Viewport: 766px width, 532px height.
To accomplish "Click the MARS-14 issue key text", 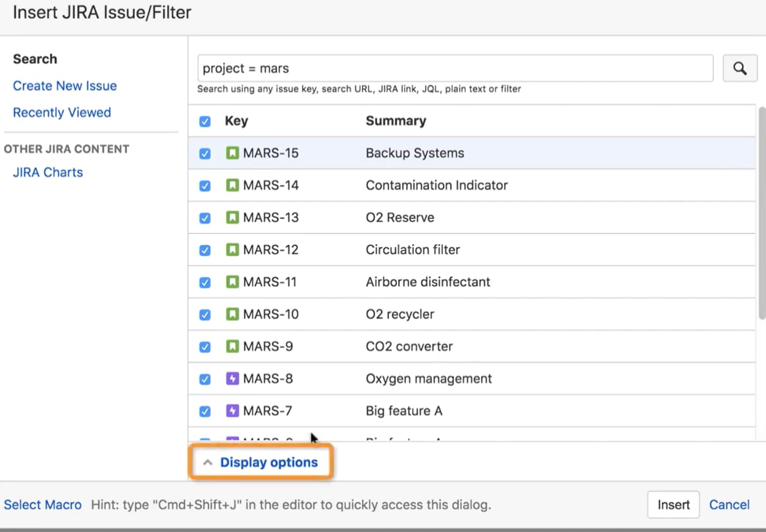I will (270, 185).
